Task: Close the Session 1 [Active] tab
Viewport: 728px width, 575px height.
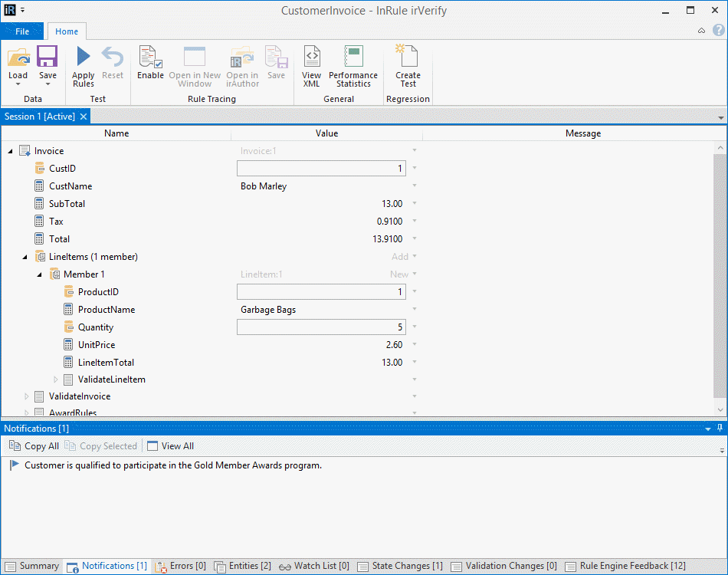Action: pyautogui.click(x=84, y=117)
